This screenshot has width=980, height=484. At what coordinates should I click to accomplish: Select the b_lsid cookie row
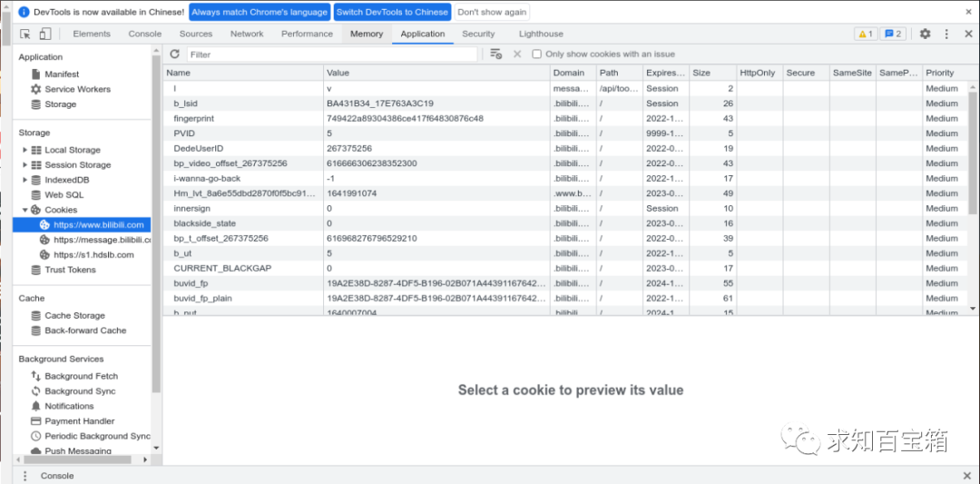click(x=565, y=104)
